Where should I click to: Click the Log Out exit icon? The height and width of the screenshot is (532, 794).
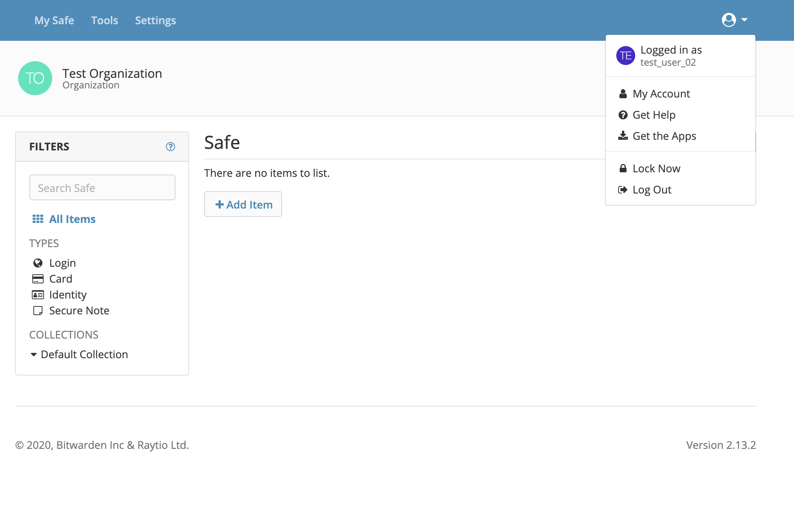click(623, 190)
